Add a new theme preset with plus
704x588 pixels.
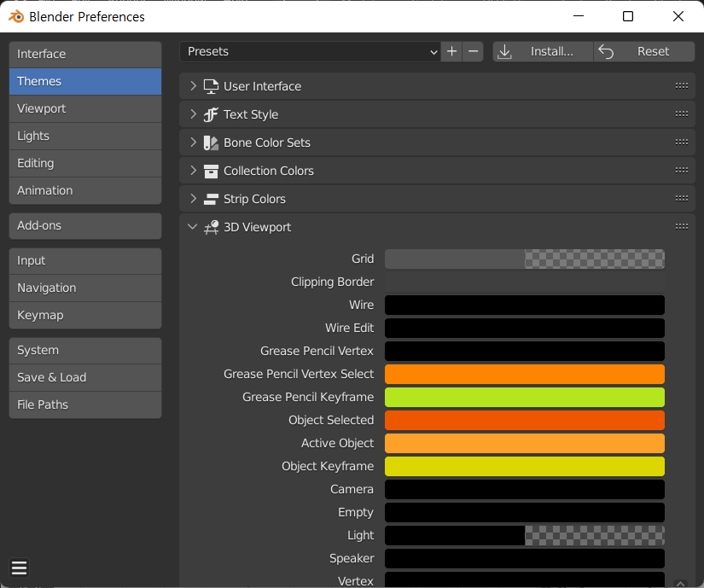451,51
